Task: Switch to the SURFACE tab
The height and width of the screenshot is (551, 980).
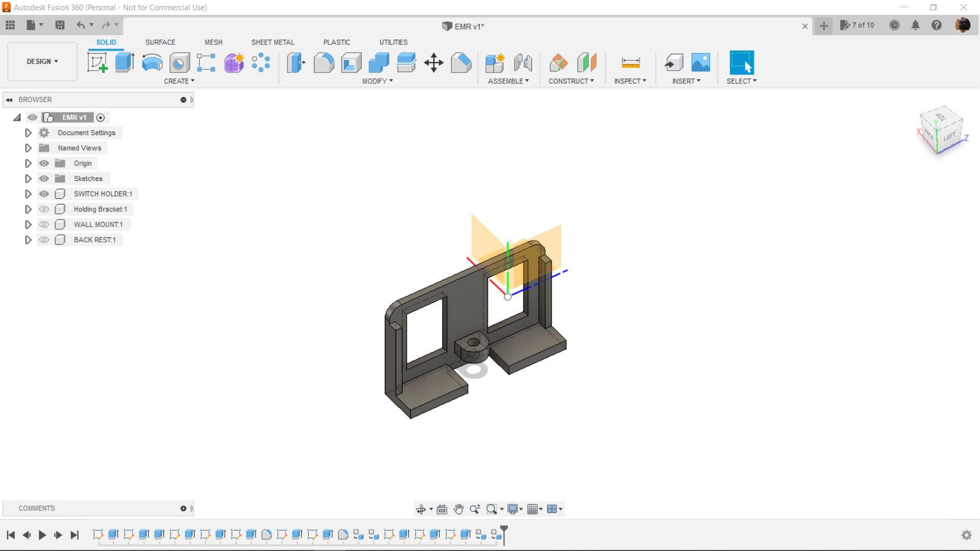Action: tap(160, 42)
